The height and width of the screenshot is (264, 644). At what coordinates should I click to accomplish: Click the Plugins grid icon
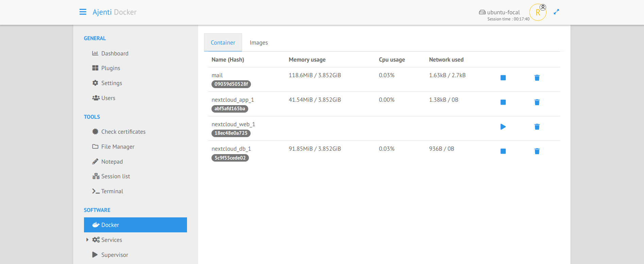pyautogui.click(x=95, y=68)
